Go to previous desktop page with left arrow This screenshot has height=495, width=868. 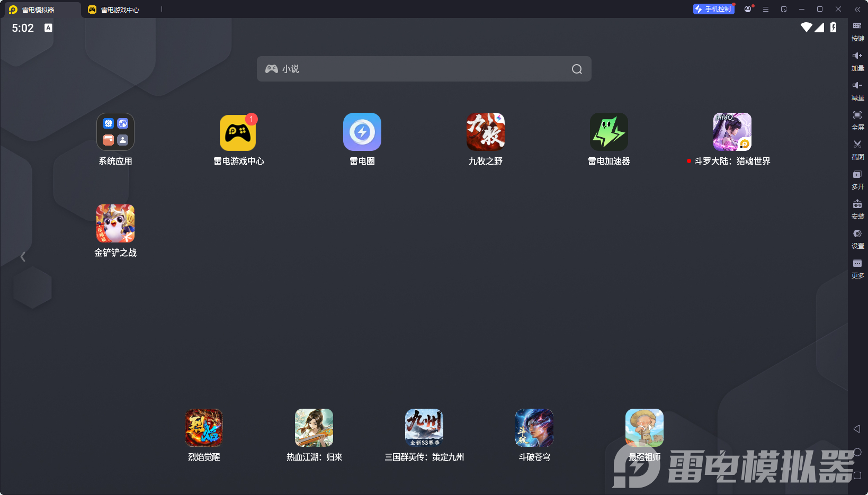click(x=23, y=257)
